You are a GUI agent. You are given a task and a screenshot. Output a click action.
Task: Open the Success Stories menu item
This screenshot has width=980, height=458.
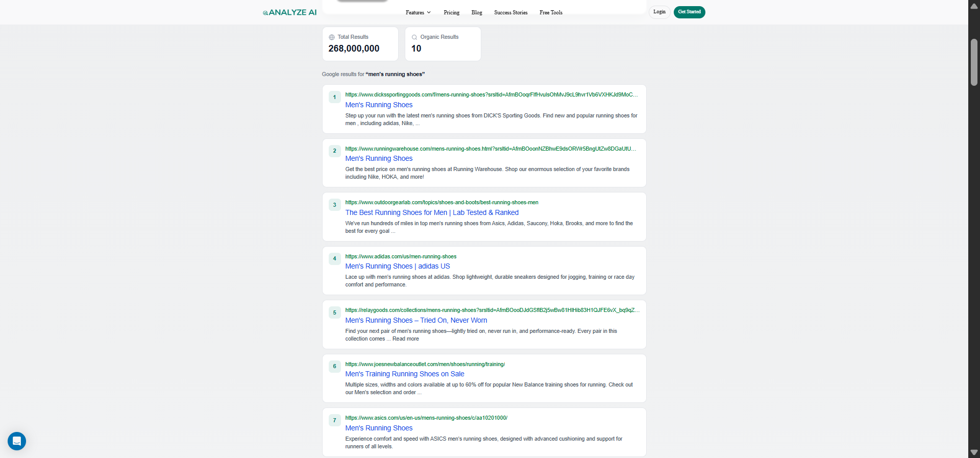tap(510, 12)
